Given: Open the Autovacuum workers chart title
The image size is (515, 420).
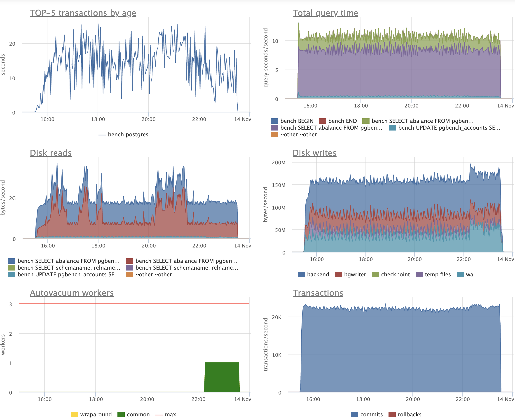Looking at the screenshot, I should click(x=72, y=293).
